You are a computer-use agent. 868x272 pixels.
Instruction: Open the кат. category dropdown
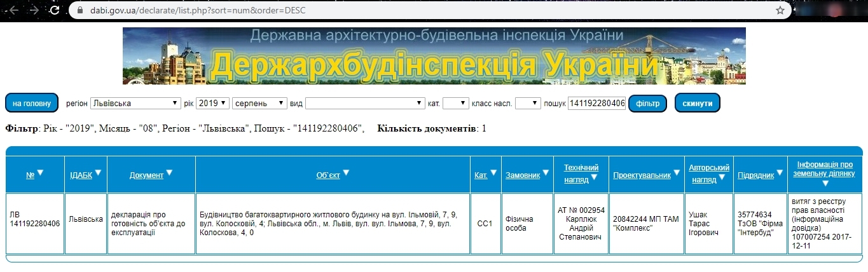pyautogui.click(x=456, y=103)
